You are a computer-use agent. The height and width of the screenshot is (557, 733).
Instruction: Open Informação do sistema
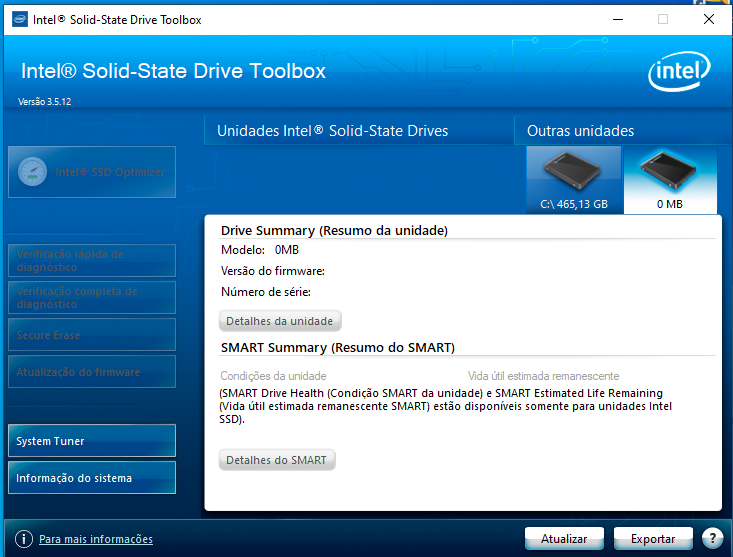tap(92, 478)
